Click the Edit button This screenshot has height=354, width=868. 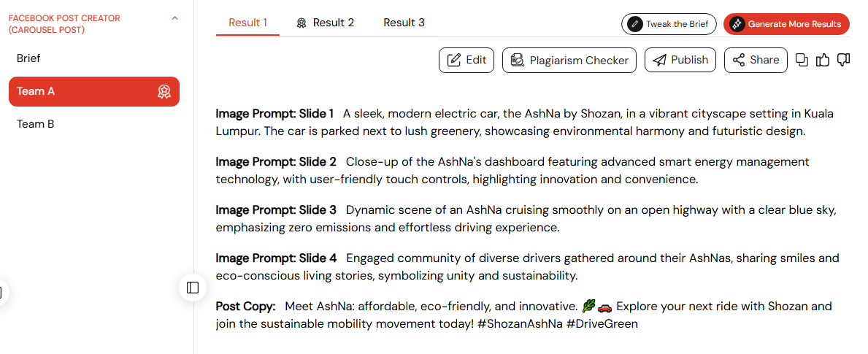point(466,60)
